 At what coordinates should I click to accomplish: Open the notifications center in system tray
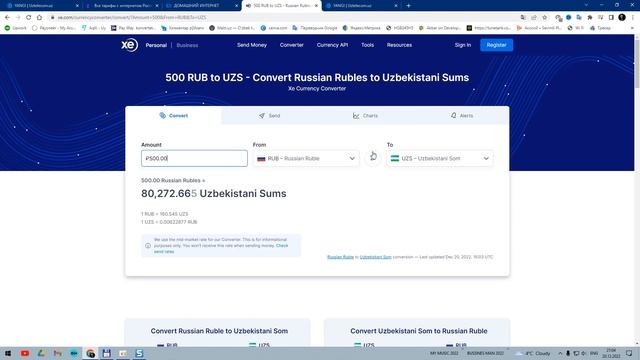click(x=629, y=353)
